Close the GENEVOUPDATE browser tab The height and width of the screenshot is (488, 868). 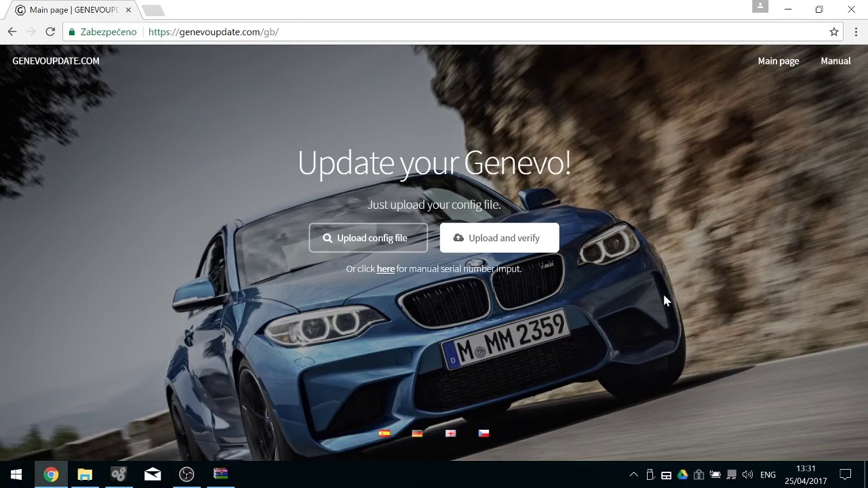[128, 10]
